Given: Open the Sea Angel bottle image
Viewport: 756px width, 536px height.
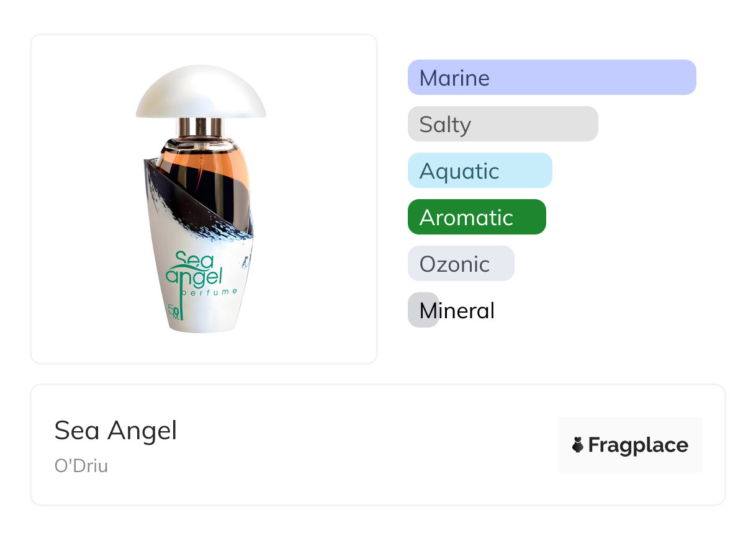Looking at the screenshot, I should tap(201, 199).
